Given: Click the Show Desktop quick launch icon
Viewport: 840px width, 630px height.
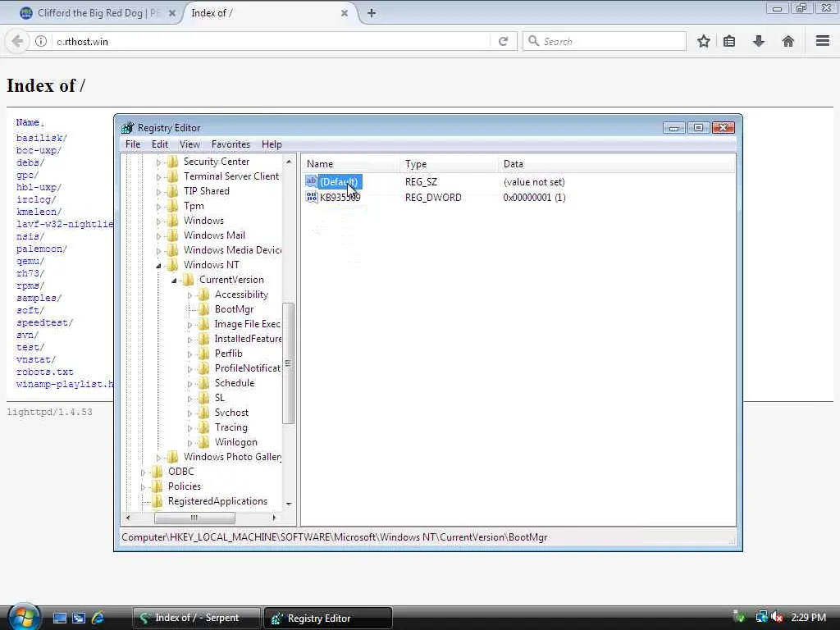Looking at the screenshot, I should click(59, 618).
